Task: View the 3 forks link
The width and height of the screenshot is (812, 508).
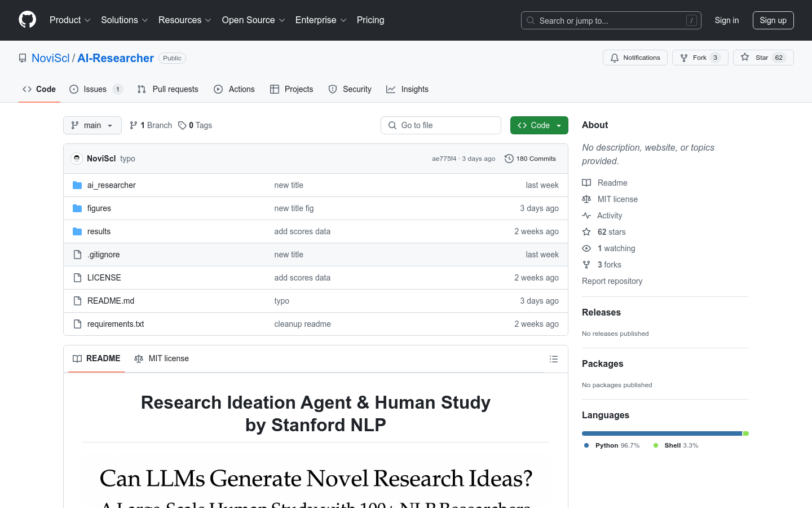Action: (x=602, y=265)
